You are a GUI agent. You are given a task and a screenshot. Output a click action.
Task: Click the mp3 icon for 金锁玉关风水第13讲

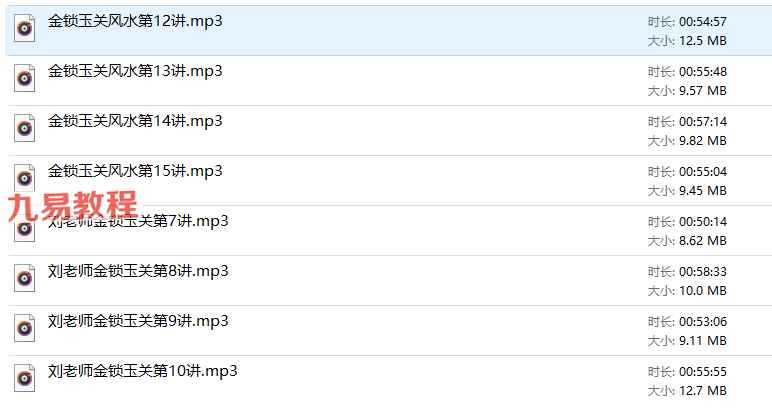[x=24, y=78]
